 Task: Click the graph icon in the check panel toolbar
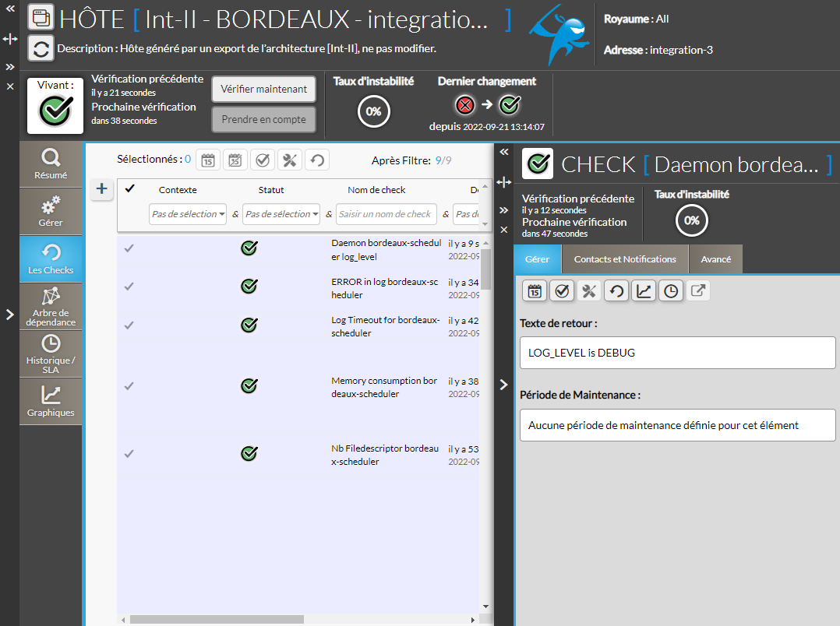tap(644, 291)
